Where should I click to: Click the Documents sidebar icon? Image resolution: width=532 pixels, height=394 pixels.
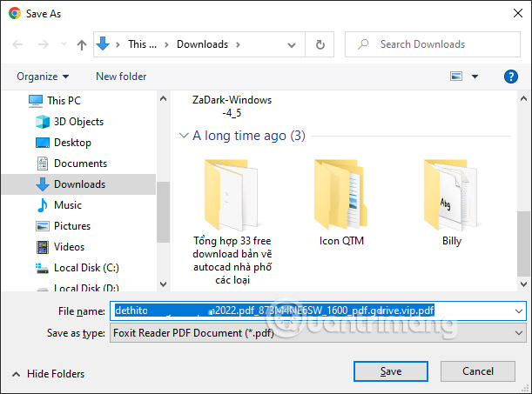pos(43,164)
